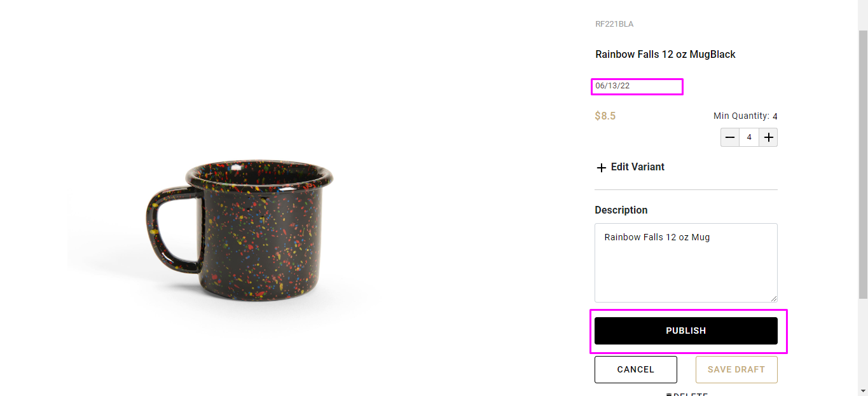Click the Rainbow Falls 12 oz MugBlack title
This screenshot has width=868, height=396.
coord(665,55)
